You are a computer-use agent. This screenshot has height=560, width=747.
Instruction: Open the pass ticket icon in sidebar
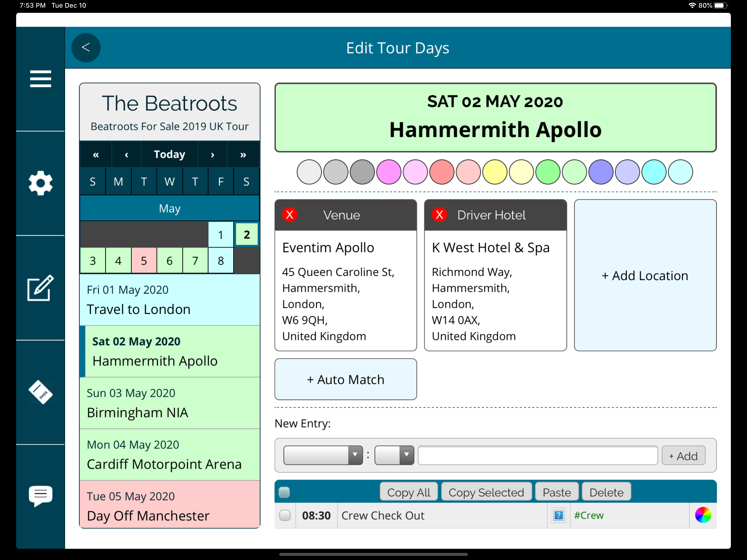pyautogui.click(x=40, y=392)
